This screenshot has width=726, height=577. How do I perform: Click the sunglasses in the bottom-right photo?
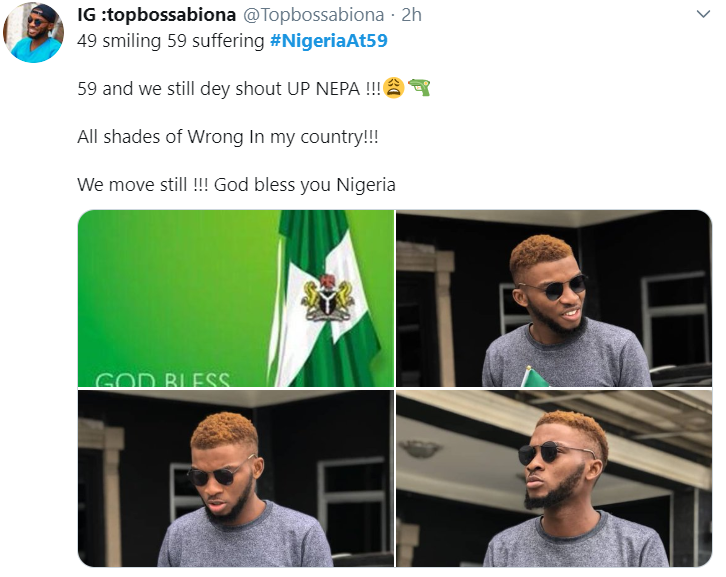555,453
